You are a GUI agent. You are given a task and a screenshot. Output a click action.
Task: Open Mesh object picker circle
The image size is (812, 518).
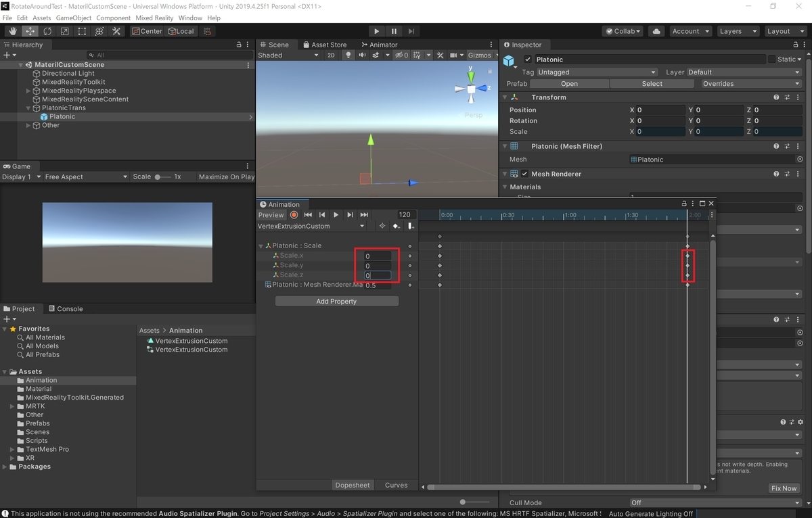(800, 160)
